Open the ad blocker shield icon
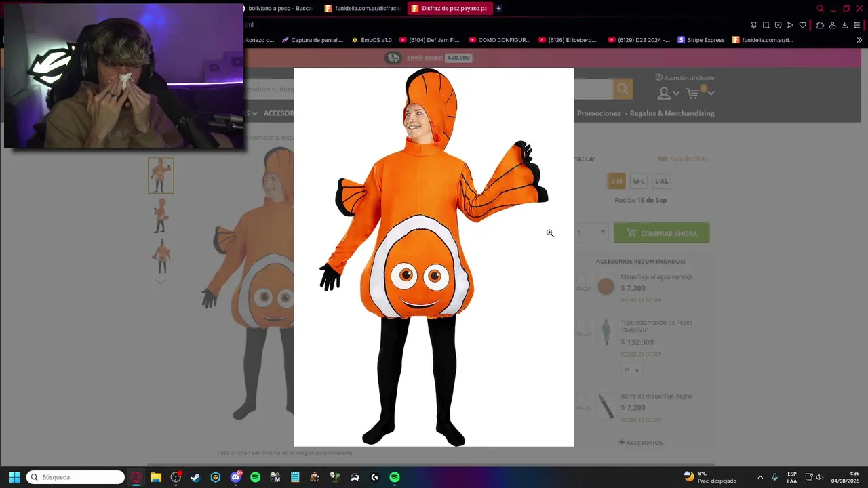Image resolution: width=868 pixels, height=488 pixels. (778, 25)
